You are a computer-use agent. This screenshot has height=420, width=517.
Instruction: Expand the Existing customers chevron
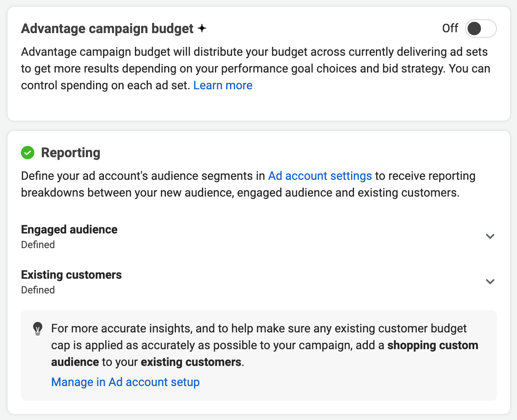click(490, 282)
